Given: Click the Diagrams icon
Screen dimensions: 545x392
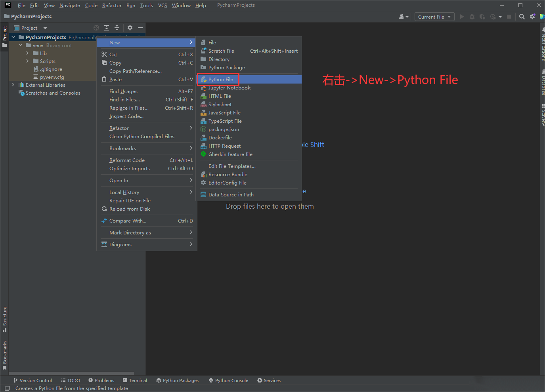Looking at the screenshot, I should (x=104, y=244).
